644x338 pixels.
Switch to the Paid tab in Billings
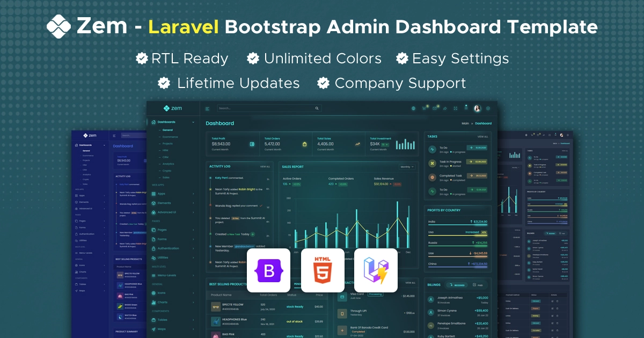[478, 285]
